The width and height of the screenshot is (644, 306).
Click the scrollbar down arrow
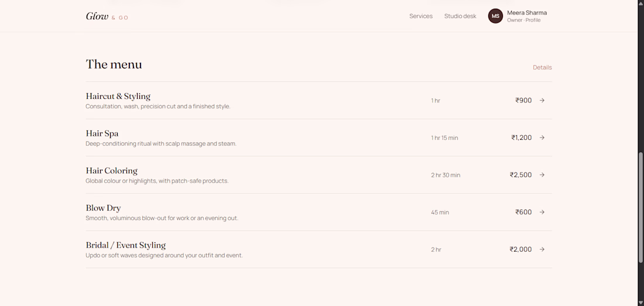coord(640,302)
